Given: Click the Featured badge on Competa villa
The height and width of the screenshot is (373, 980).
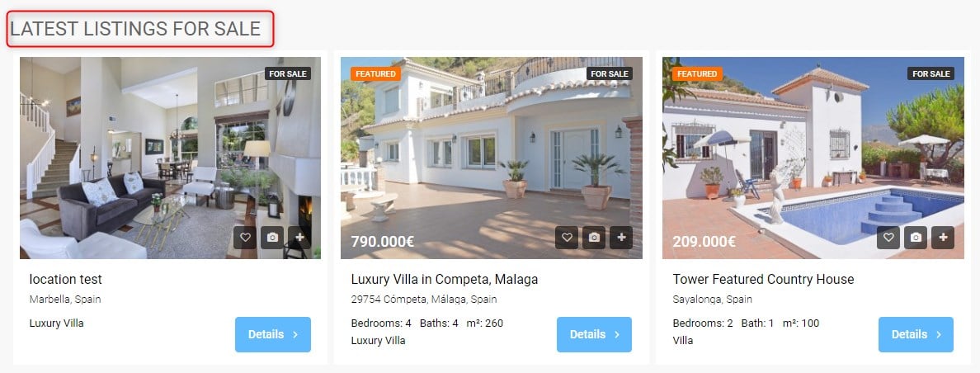Looking at the screenshot, I should (375, 73).
